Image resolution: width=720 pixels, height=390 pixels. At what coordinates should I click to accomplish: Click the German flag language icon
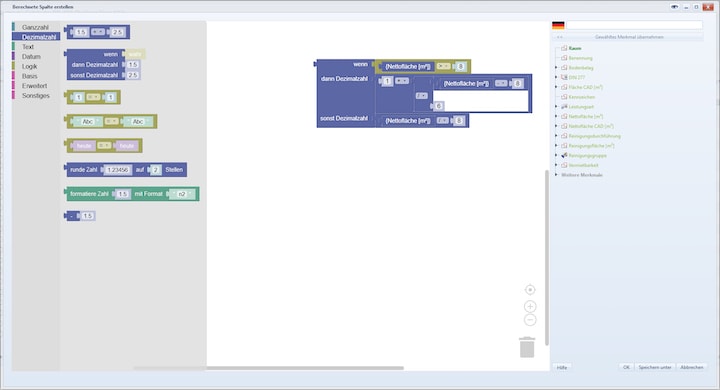(558, 25)
